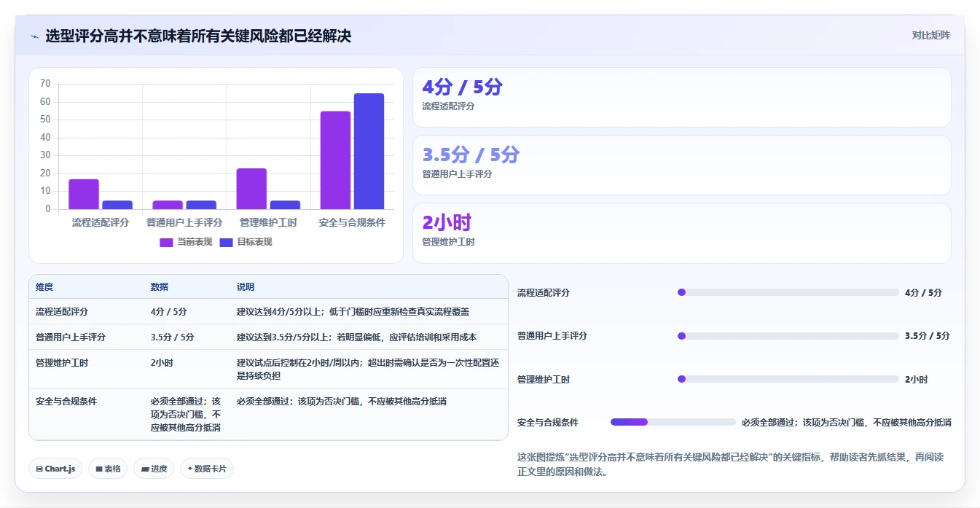
Task: Select the 数据卡片 tag
Action: (206, 469)
